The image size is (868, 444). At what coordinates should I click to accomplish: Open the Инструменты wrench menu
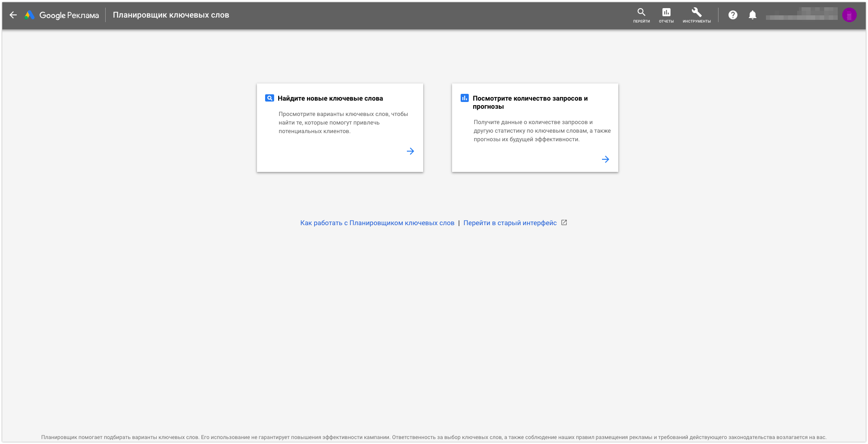pyautogui.click(x=696, y=15)
